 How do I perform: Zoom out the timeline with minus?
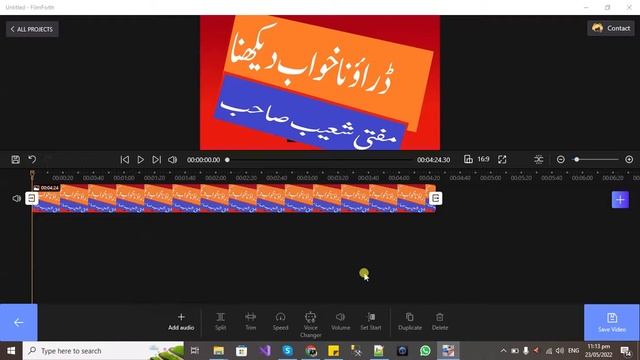561,160
